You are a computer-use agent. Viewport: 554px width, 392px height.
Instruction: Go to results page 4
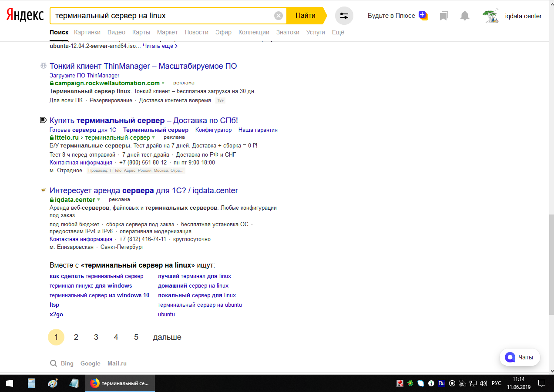116,337
